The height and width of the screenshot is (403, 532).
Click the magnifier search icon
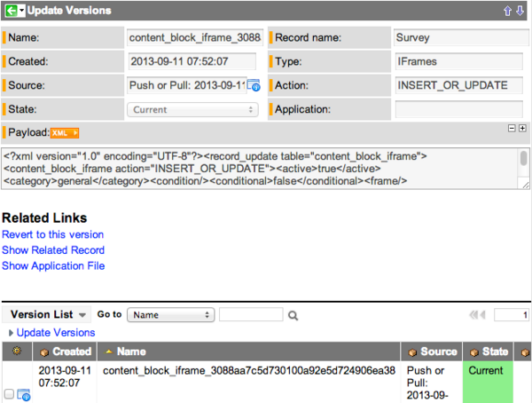coord(293,316)
